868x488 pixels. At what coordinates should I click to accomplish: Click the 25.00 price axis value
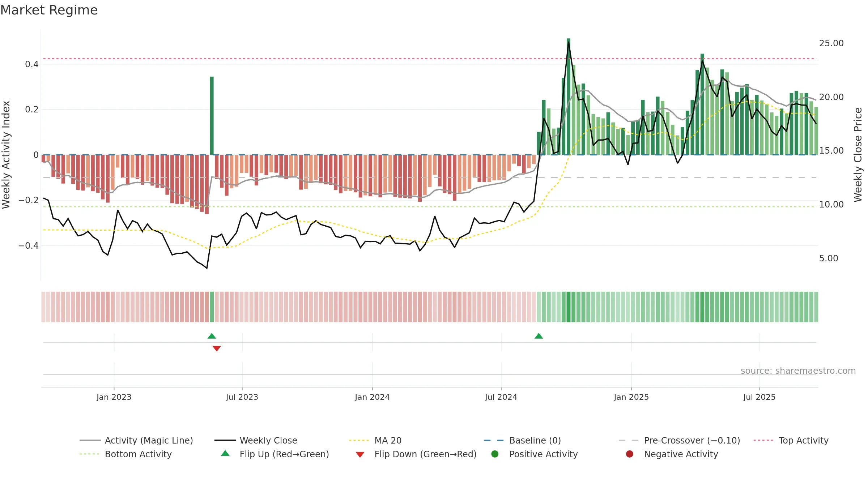click(x=831, y=43)
